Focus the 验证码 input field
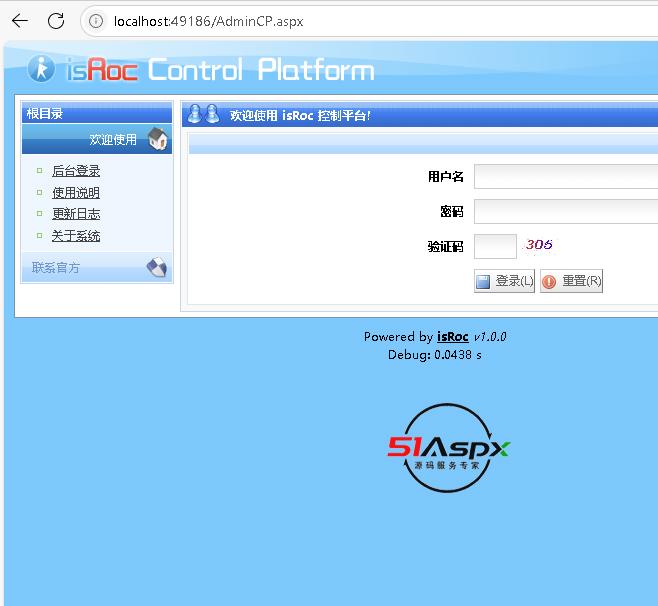The image size is (658, 606). 495,246
